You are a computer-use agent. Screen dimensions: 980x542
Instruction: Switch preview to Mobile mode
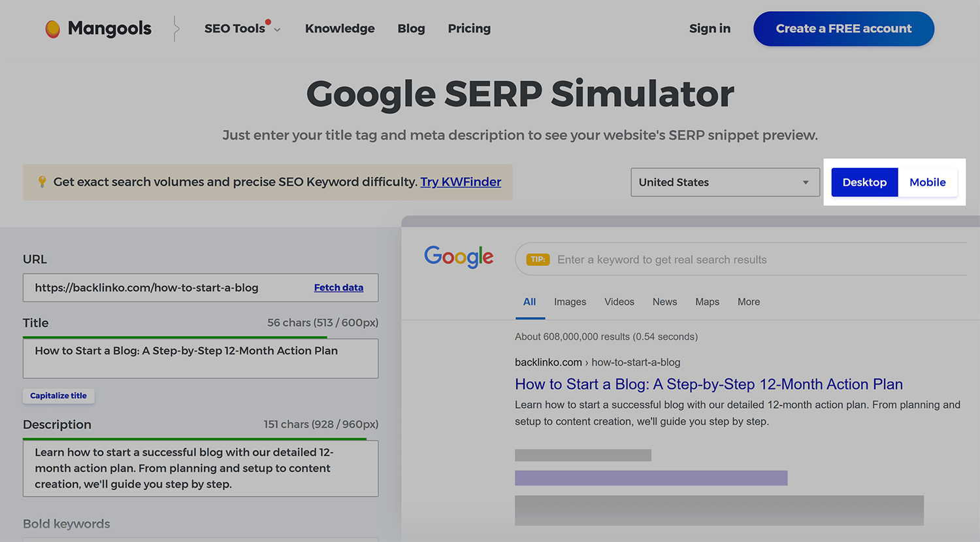(x=928, y=182)
